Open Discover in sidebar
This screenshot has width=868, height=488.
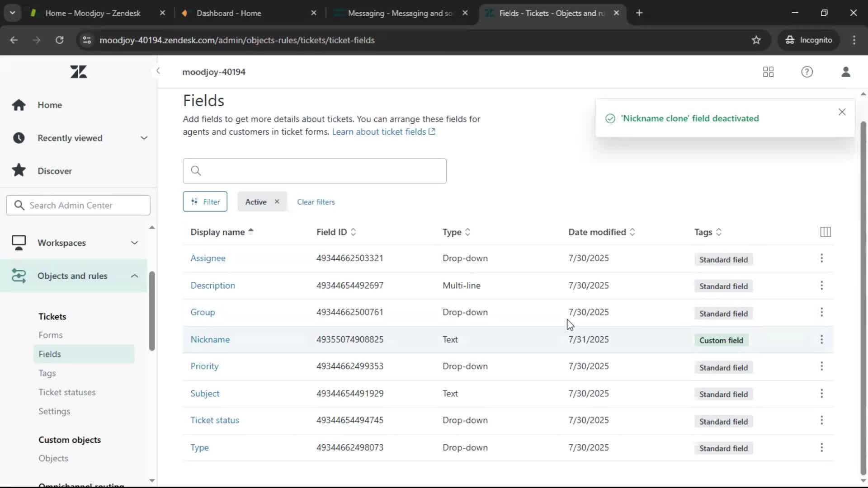[55, 171]
